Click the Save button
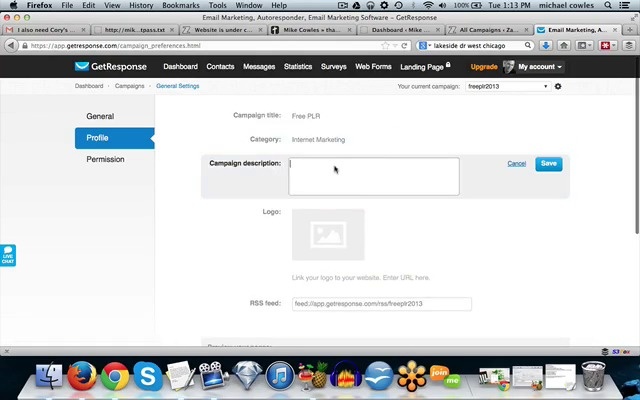The height and width of the screenshot is (400, 640). [549, 164]
